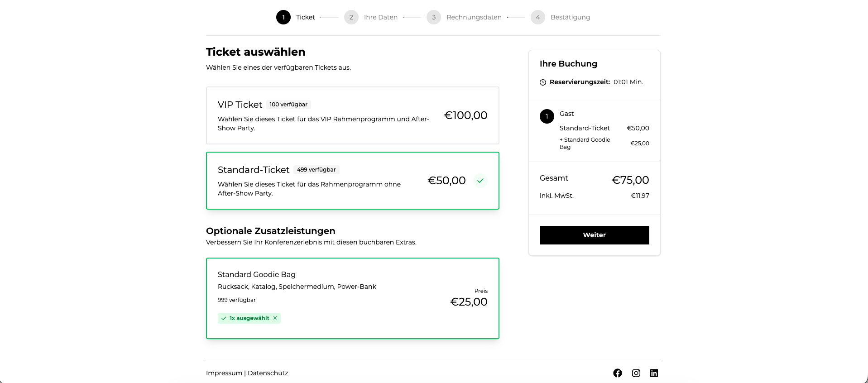Image resolution: width=868 pixels, height=383 pixels.
Task: Open the Impressum link
Action: pos(224,373)
